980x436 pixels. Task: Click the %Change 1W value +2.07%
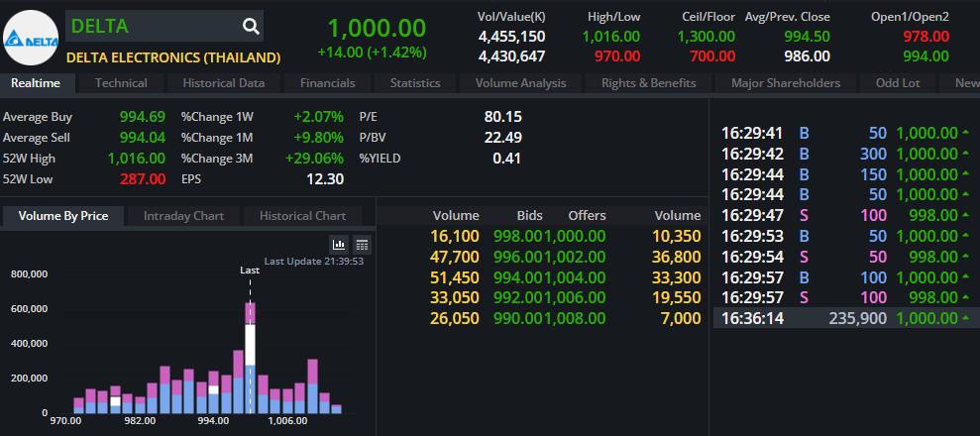[319, 117]
